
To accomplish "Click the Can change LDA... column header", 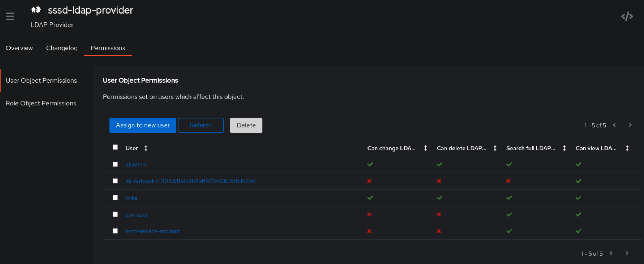I will click(391, 148).
